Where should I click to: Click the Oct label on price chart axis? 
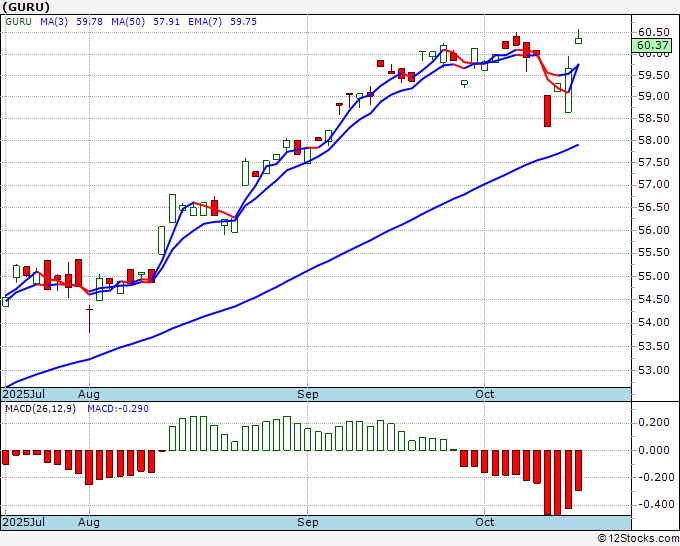click(484, 394)
